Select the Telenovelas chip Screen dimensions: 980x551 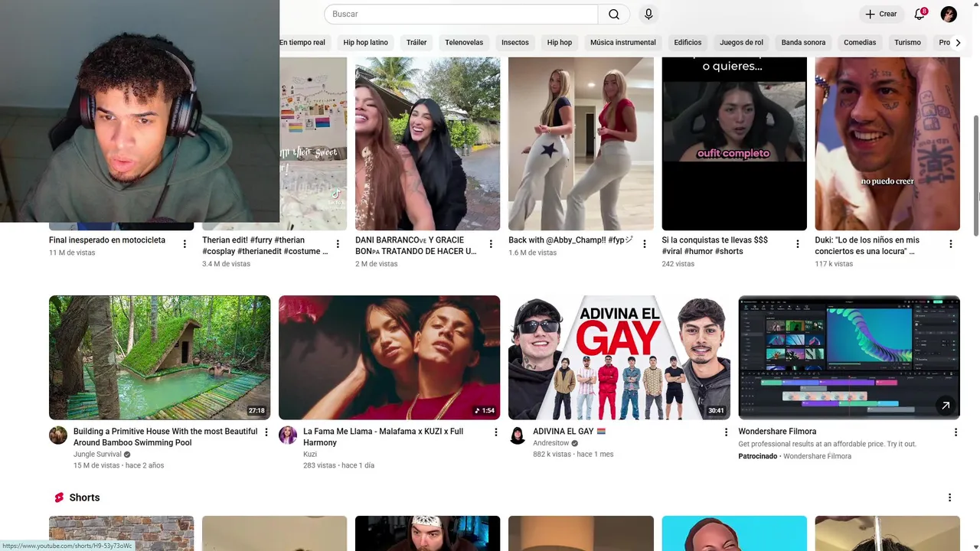[x=464, y=42]
